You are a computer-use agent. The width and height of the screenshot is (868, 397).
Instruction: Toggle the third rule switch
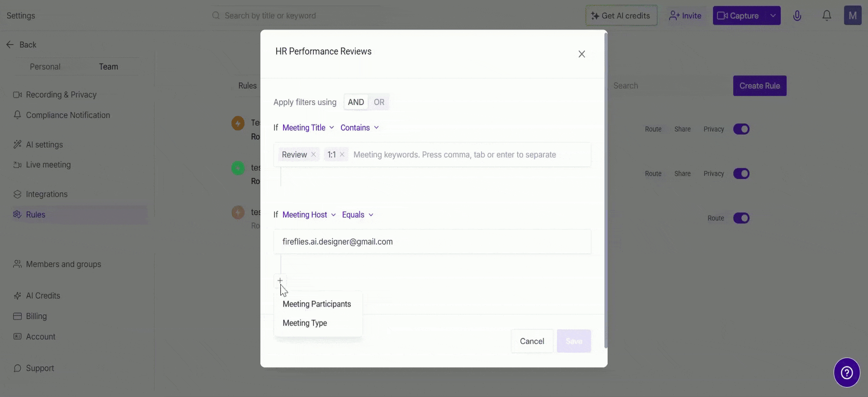[741, 218]
